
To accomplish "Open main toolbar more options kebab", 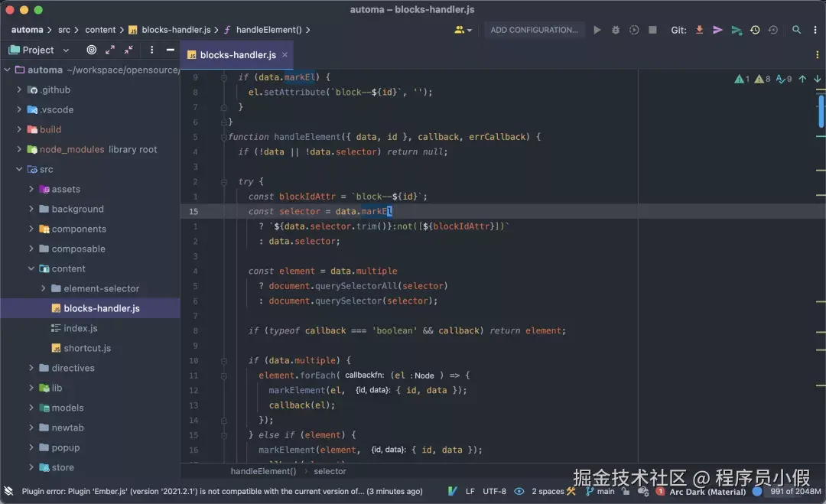I will tap(815, 30).
